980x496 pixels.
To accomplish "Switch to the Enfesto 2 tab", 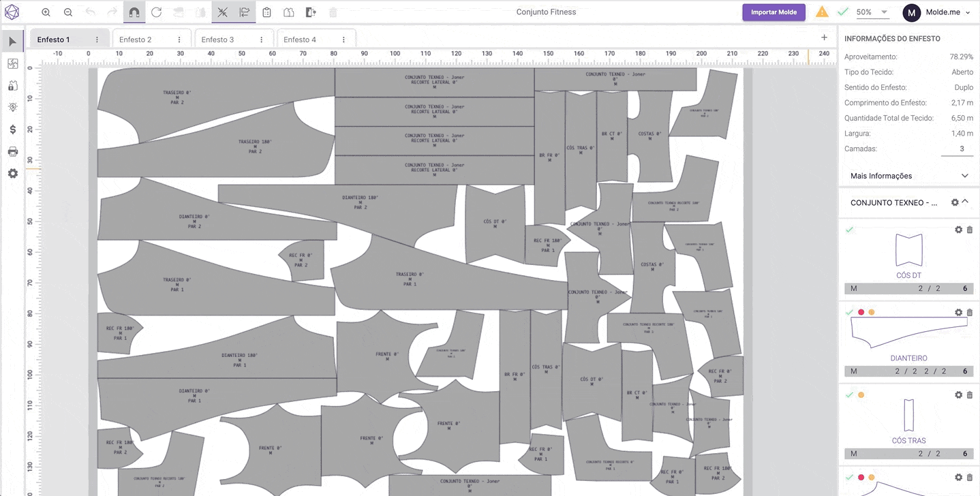I will [x=136, y=40].
